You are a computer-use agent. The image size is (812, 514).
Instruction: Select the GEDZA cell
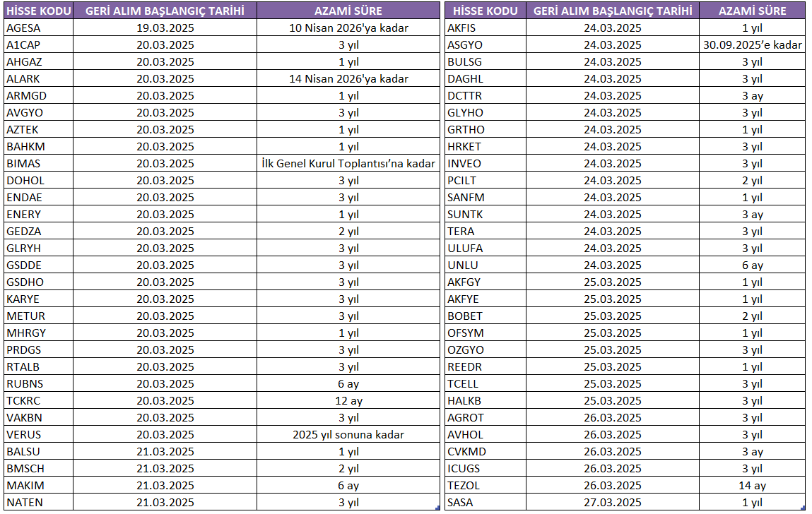[x=38, y=232]
